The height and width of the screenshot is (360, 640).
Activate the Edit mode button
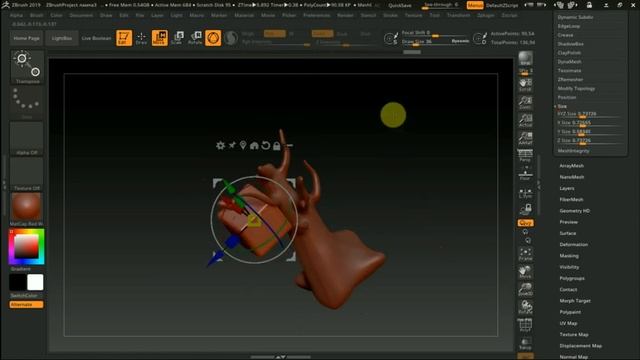tap(124, 38)
